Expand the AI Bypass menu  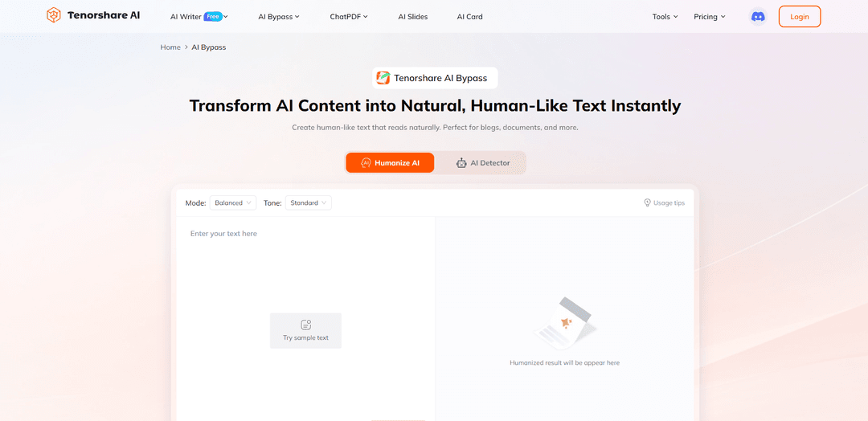[278, 17]
